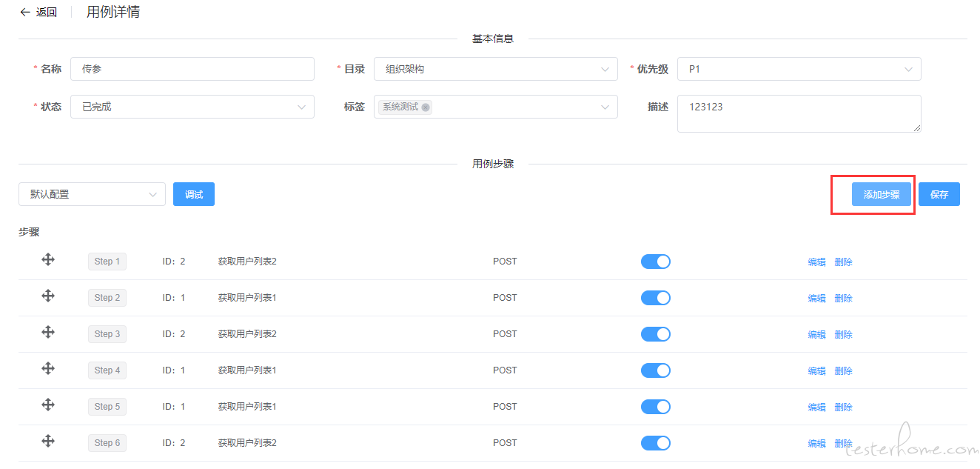This screenshot has height=469, width=980.
Task: Grab the move handle icon for Step 1
Action: pos(48,259)
